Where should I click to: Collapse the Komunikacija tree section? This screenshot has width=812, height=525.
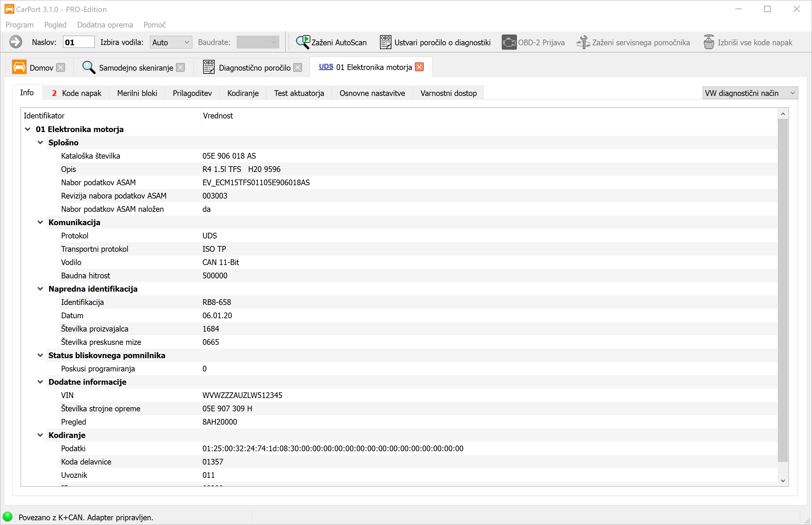pyautogui.click(x=40, y=222)
